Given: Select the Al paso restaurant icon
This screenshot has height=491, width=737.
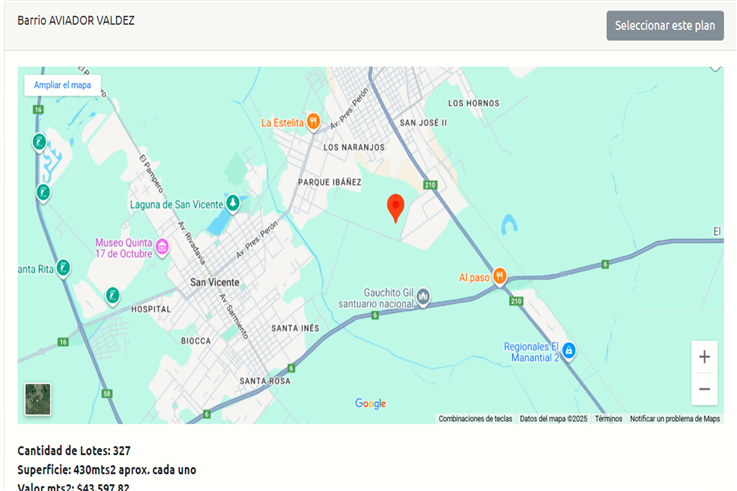Looking at the screenshot, I should point(500,276).
